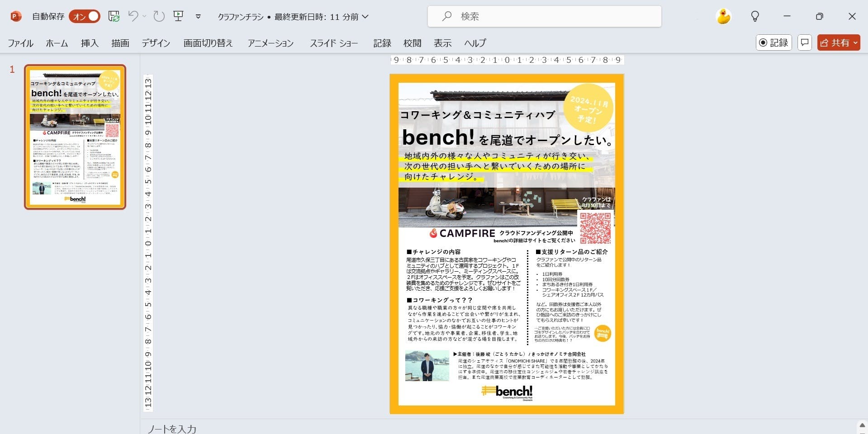This screenshot has width=868, height=434.
Task: Open the comments pane icon
Action: (x=805, y=42)
